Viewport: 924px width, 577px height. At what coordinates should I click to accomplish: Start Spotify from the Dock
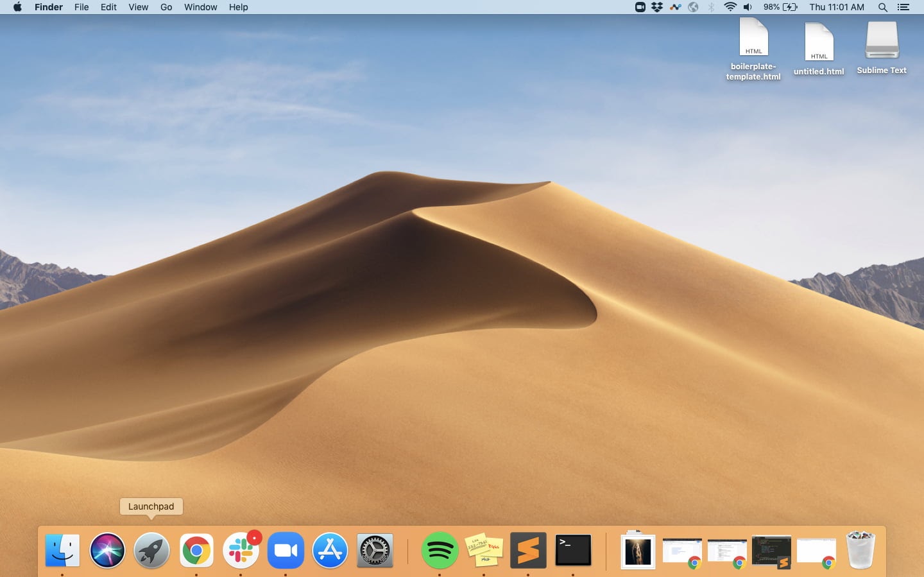tap(440, 550)
